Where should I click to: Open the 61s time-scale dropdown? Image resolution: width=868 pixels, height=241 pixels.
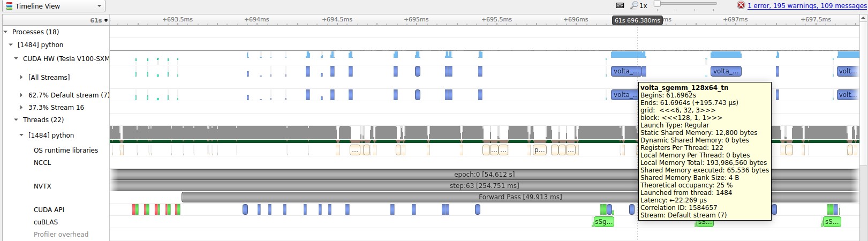point(99,20)
